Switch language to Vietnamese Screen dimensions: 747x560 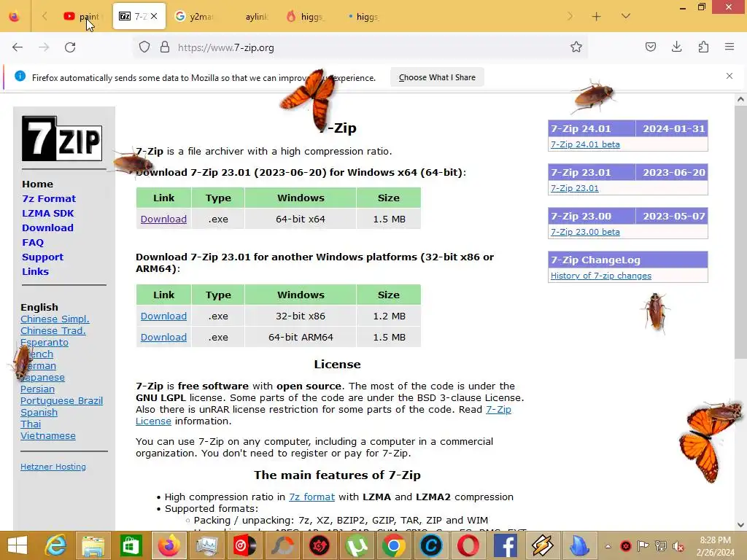coord(48,436)
